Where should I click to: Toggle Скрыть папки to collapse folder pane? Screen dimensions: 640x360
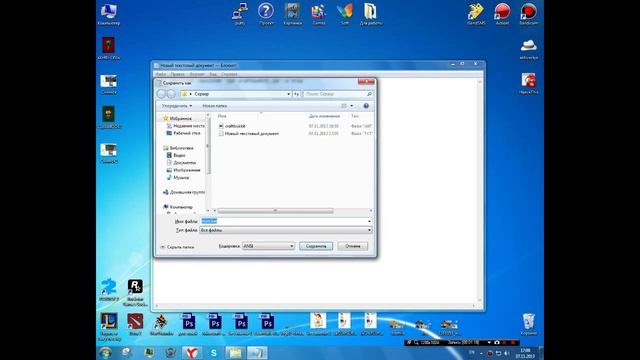(x=177, y=247)
